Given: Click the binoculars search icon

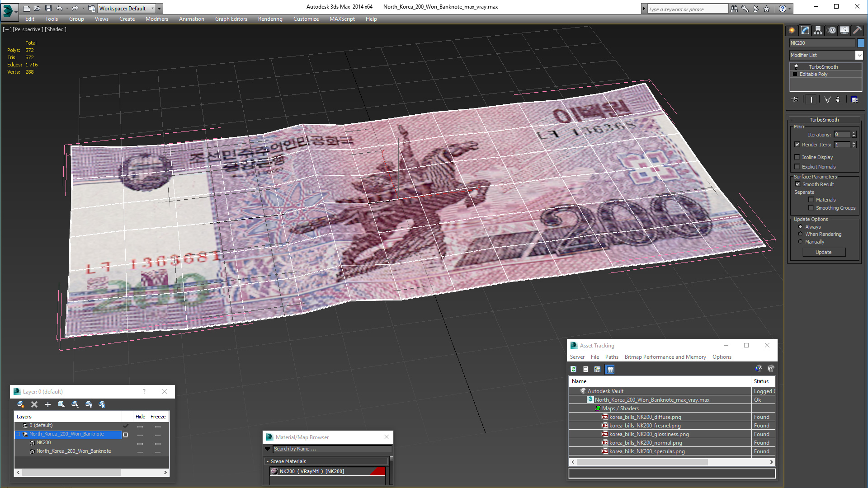Looking at the screenshot, I should point(734,9).
